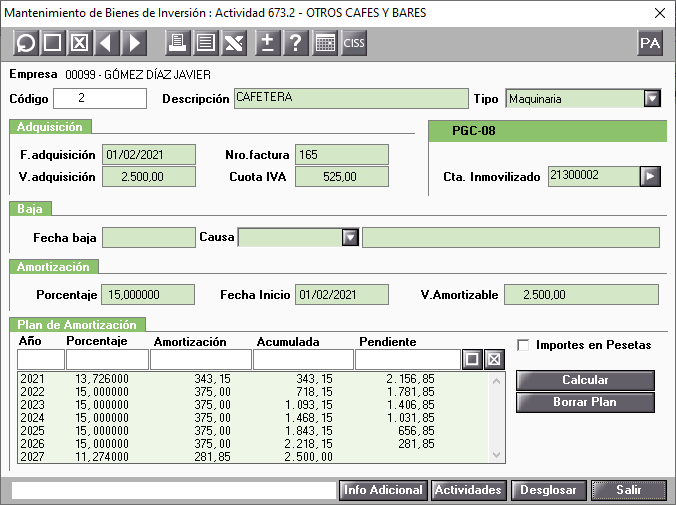Image resolution: width=676 pixels, height=505 pixels.
Task: Click the Pendiente entry box in plan
Action: coord(408,359)
